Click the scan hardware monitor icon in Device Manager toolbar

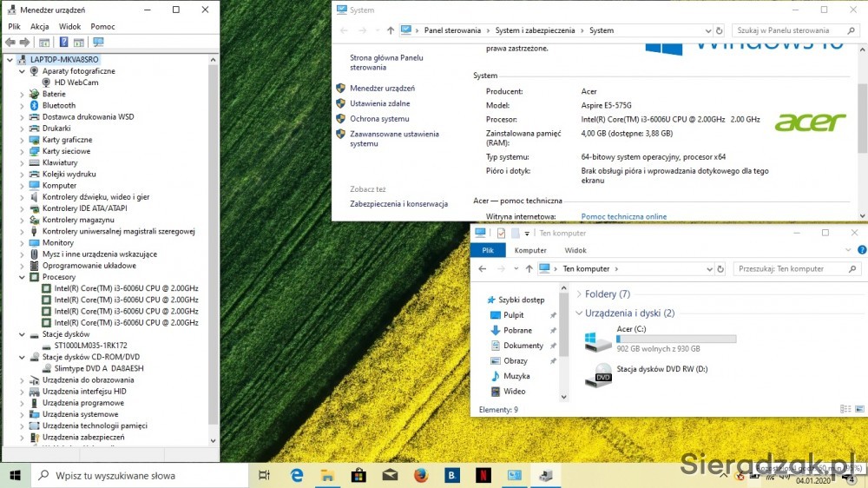click(x=99, y=42)
